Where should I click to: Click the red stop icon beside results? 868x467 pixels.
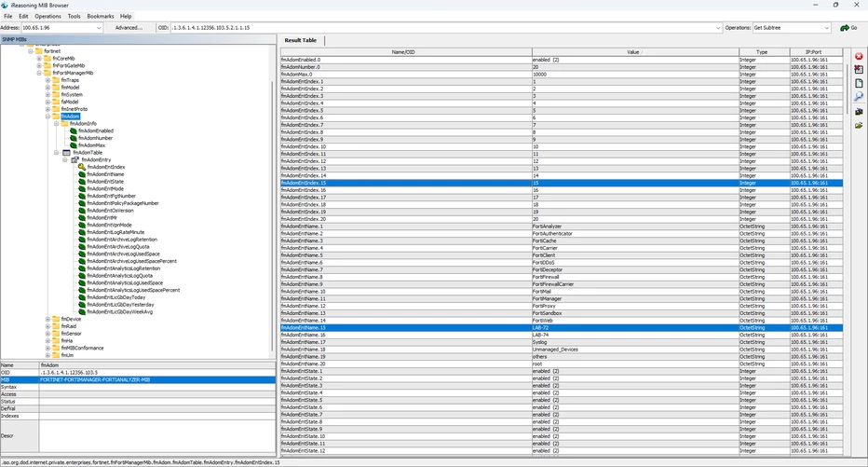click(x=859, y=56)
